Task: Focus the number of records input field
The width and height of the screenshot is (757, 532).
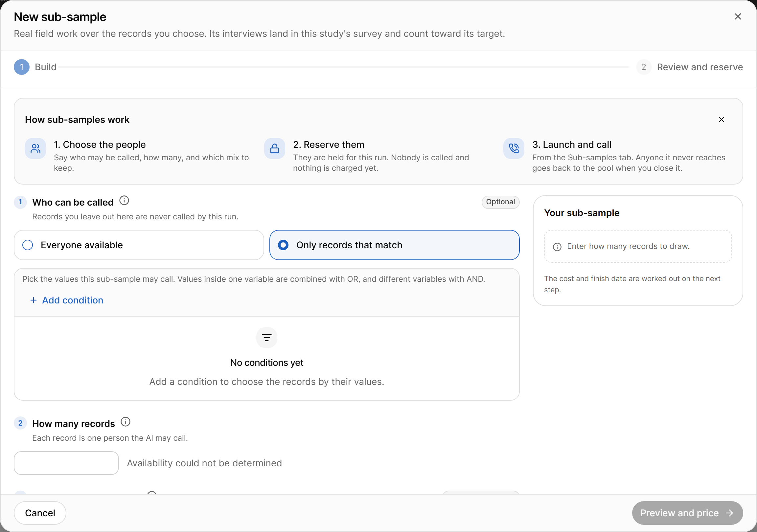Action: [66, 463]
